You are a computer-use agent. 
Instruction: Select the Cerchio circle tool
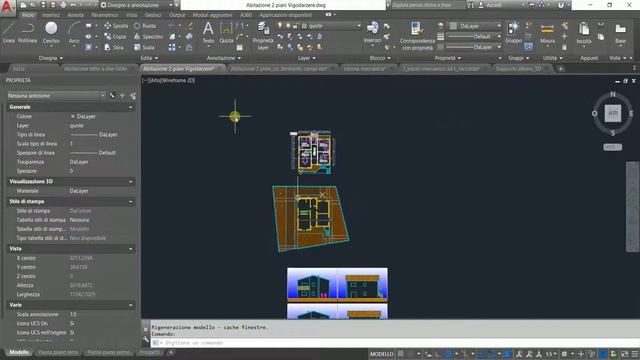pos(51,33)
